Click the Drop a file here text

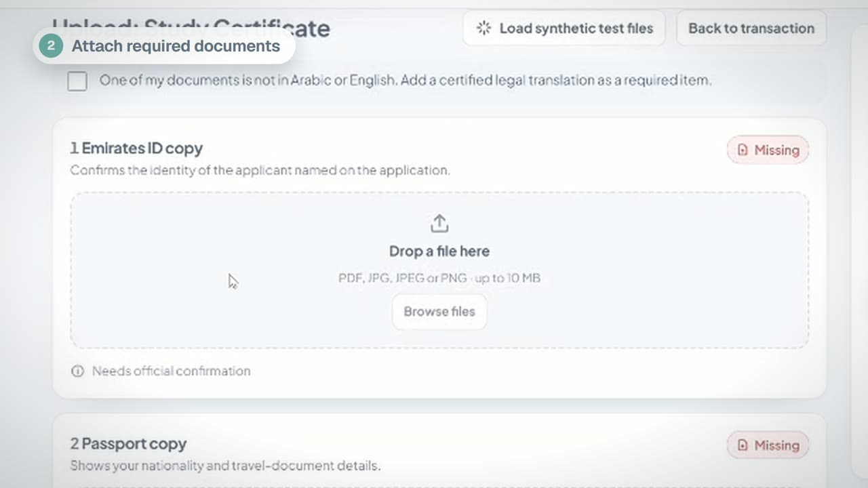[439, 251]
